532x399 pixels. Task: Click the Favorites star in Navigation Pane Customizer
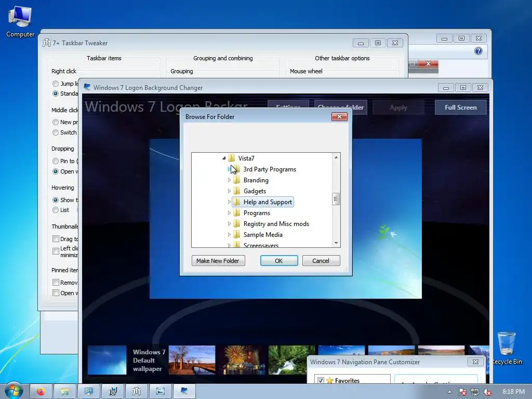tap(329, 380)
